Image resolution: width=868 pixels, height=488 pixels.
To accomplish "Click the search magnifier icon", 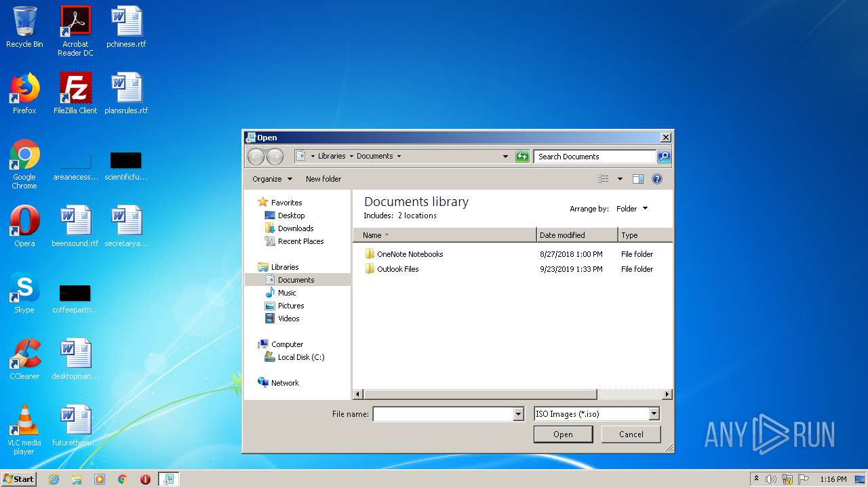I will point(664,157).
